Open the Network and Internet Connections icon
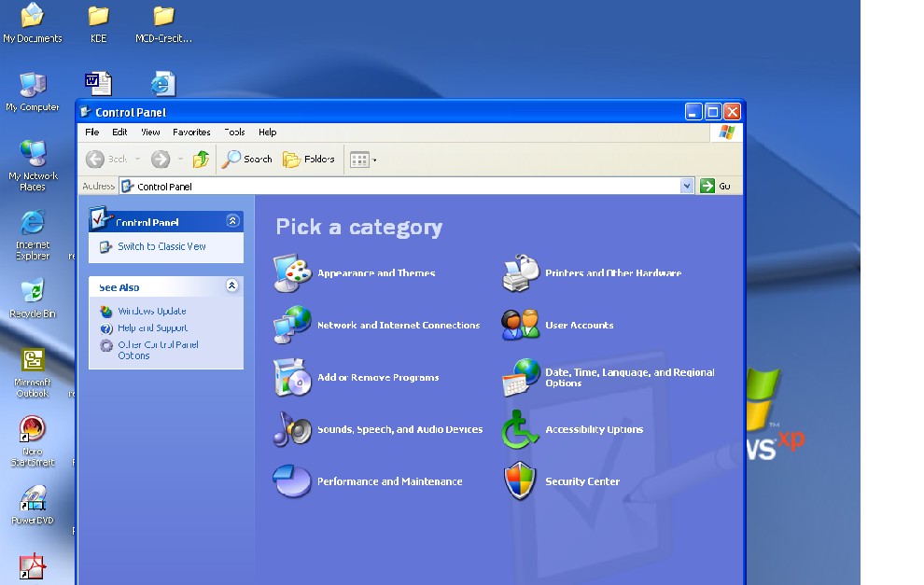Image resolution: width=924 pixels, height=585 pixels. tap(292, 325)
